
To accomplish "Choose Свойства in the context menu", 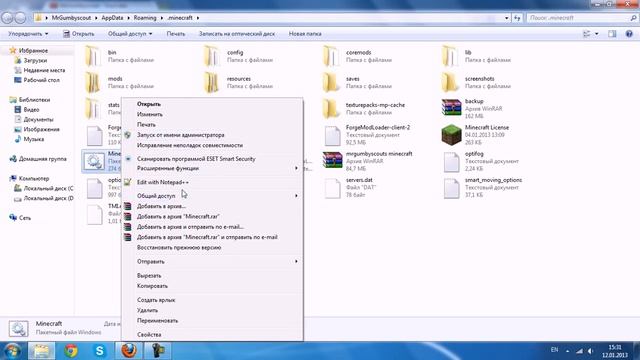I will (x=149, y=334).
